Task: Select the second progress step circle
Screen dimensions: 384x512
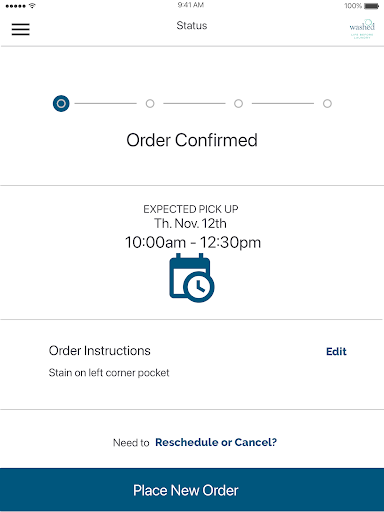Action: pos(150,104)
